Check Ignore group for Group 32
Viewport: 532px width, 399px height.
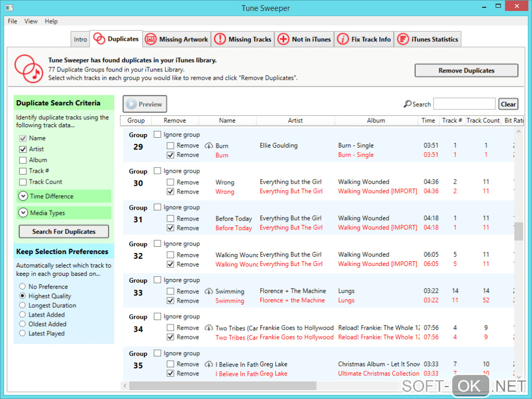point(158,243)
